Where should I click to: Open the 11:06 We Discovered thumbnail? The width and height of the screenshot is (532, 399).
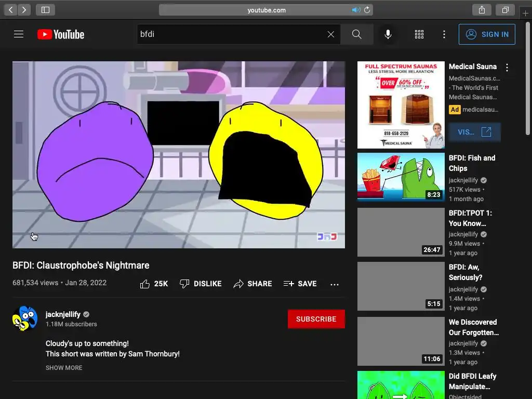pyautogui.click(x=401, y=341)
